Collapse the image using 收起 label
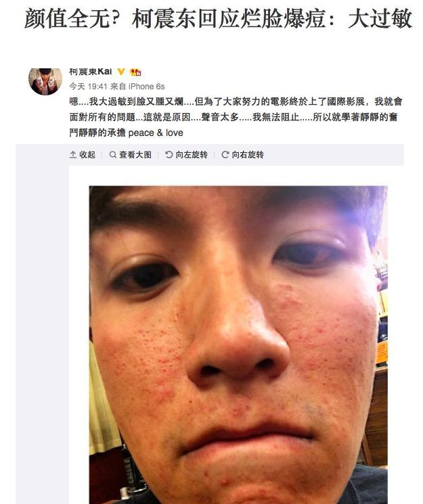 (87, 155)
